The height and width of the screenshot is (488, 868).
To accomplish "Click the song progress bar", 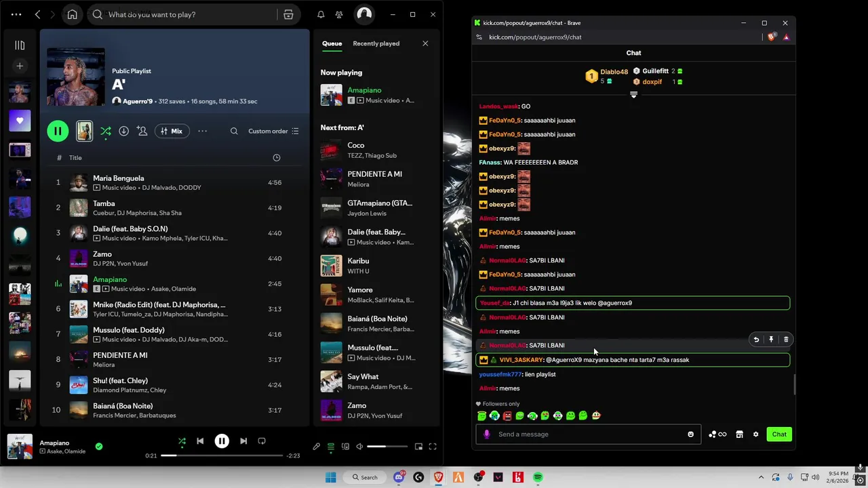I will pos(222,455).
